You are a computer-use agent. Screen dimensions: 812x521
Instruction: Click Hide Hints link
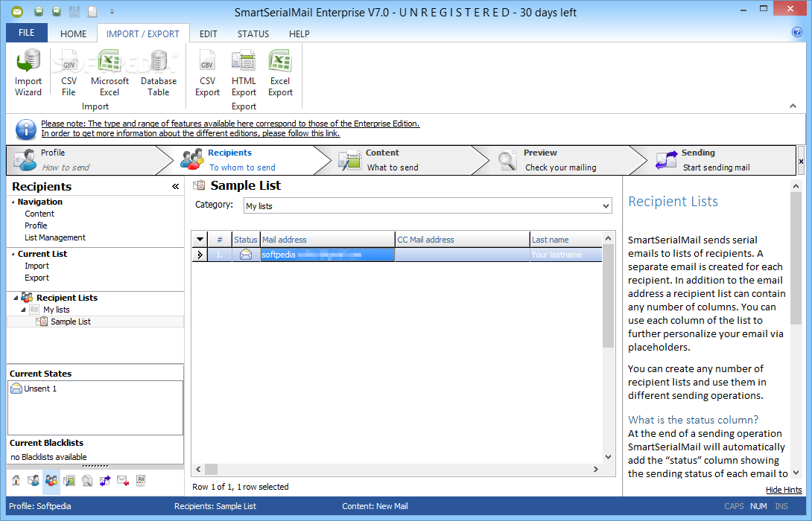tap(784, 490)
